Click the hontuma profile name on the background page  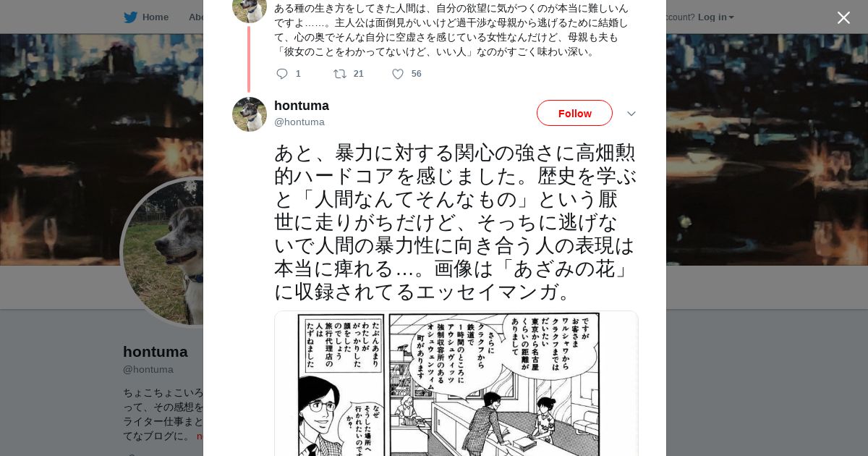tap(156, 352)
